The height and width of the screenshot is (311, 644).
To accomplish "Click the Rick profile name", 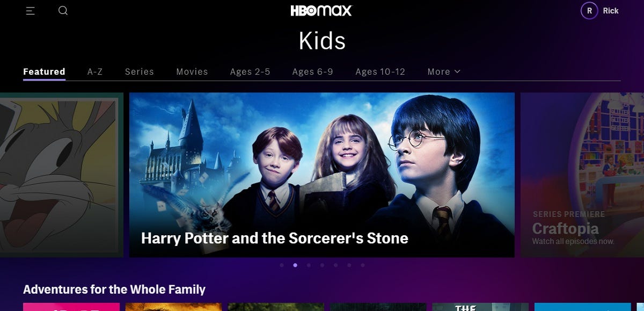I will [x=611, y=11].
